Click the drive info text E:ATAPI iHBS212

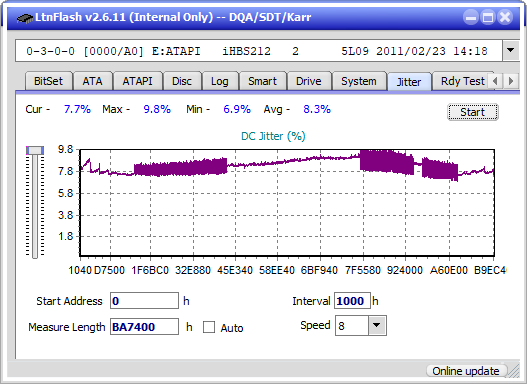click(211, 51)
